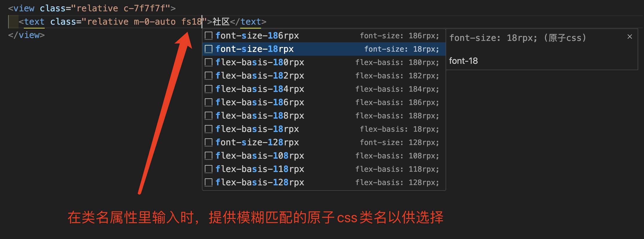644x239 pixels.
Task: Click the icon beside flex-basis-118rpx suggestion
Action: pos(209,169)
